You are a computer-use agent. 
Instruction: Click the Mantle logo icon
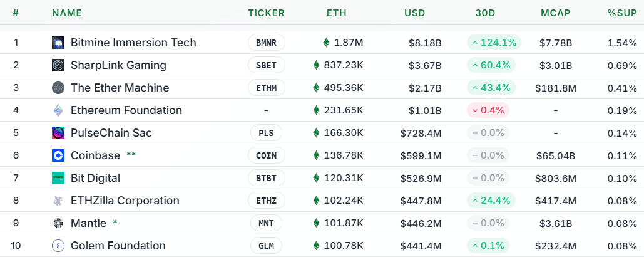[x=58, y=223]
